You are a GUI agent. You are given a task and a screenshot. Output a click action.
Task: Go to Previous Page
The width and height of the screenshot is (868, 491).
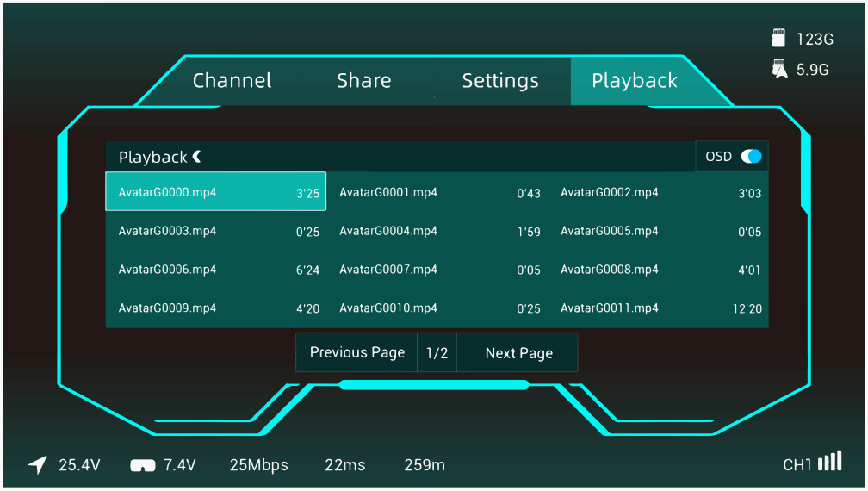click(356, 353)
